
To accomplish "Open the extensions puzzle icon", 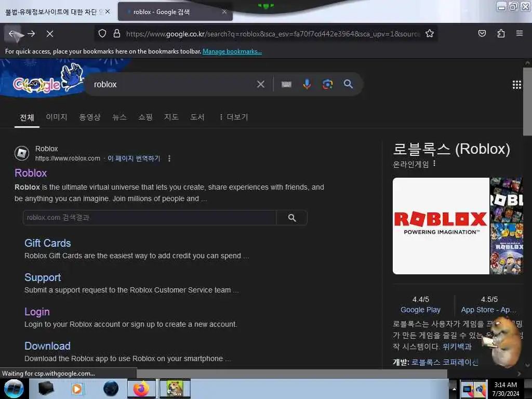I will [x=501, y=33].
